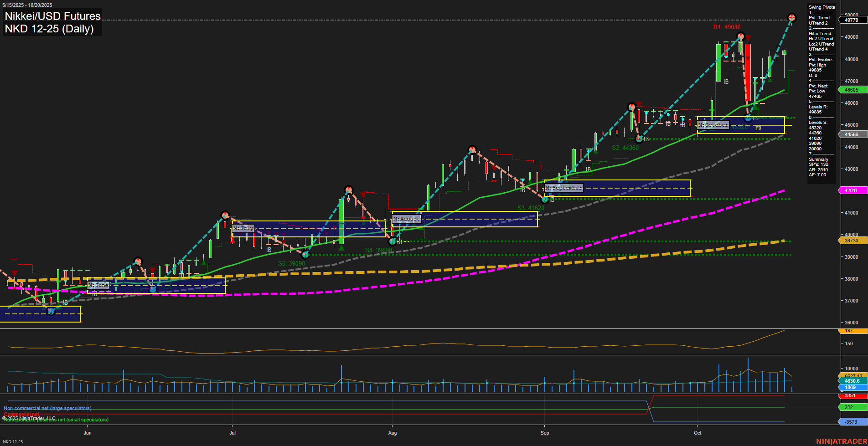Click the black 49770 price marker on the axis

pos(852,20)
